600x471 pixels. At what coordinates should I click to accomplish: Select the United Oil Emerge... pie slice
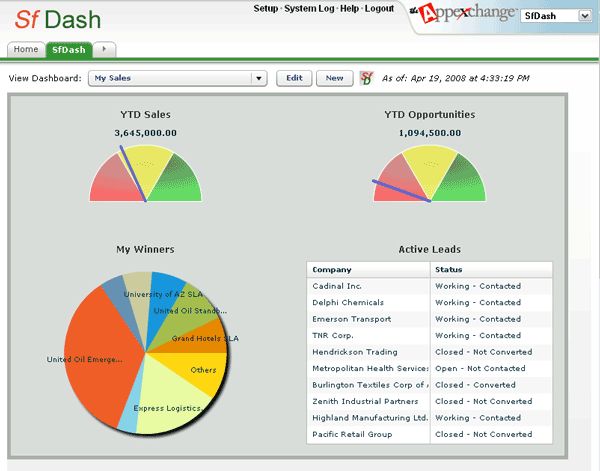(x=101, y=358)
